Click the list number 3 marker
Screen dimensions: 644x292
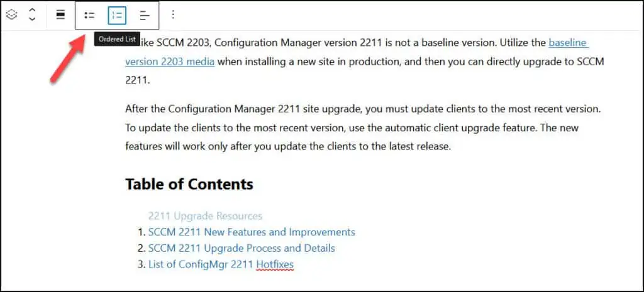pos(142,264)
